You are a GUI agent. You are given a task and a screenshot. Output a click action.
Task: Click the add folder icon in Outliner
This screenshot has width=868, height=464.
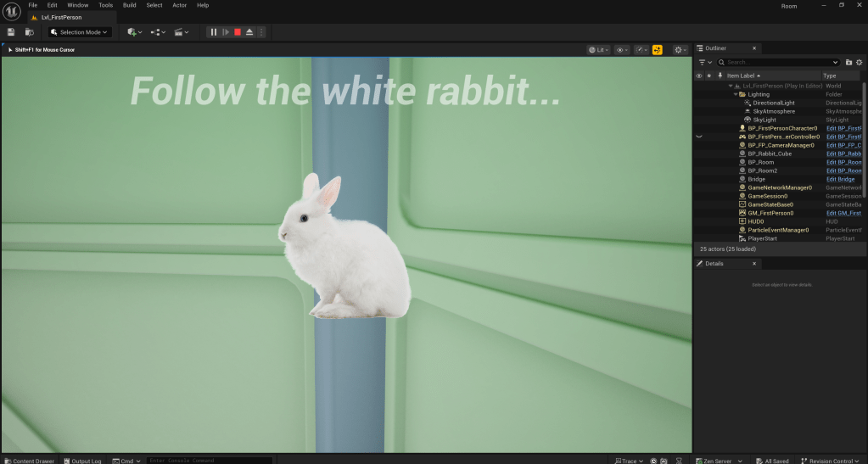coord(848,62)
